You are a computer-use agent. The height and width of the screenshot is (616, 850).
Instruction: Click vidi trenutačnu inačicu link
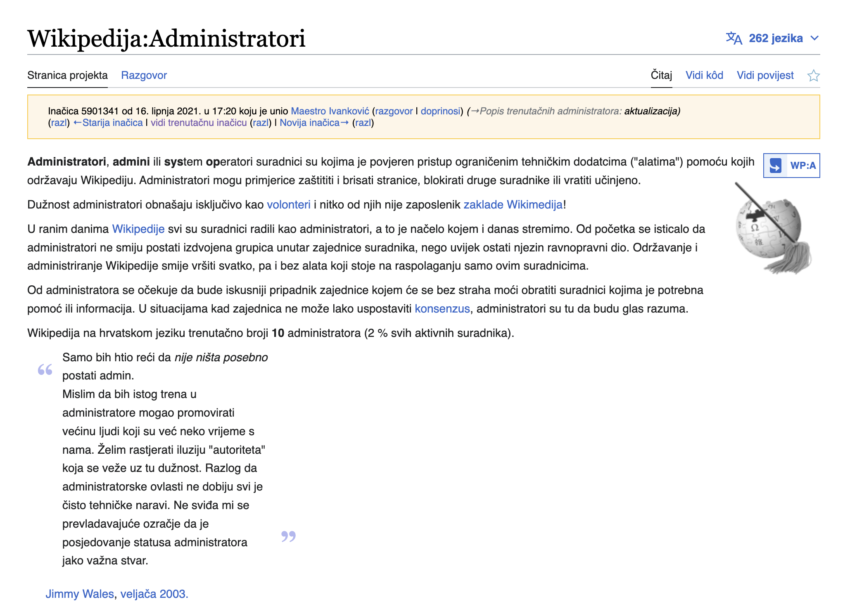click(199, 123)
